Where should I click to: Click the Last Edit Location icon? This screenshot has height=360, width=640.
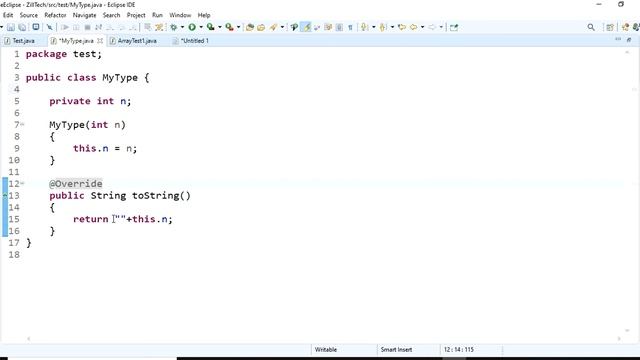[x=402, y=27]
